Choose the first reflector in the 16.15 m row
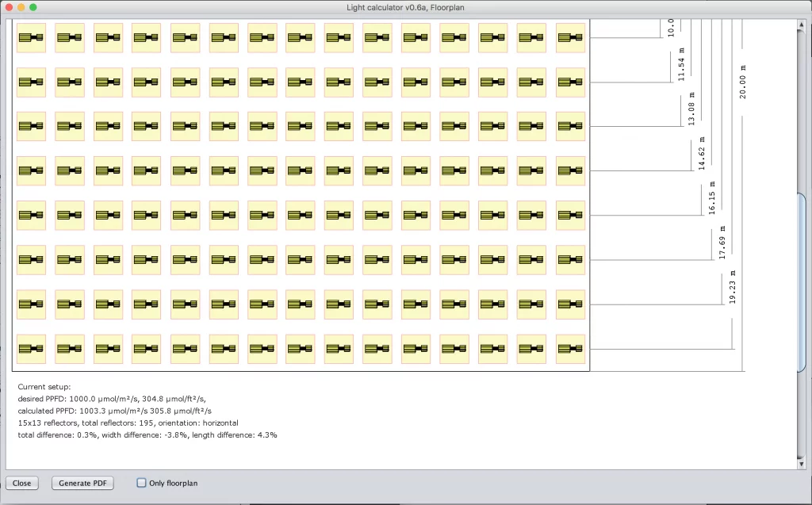This screenshot has height=505, width=812. [x=31, y=215]
